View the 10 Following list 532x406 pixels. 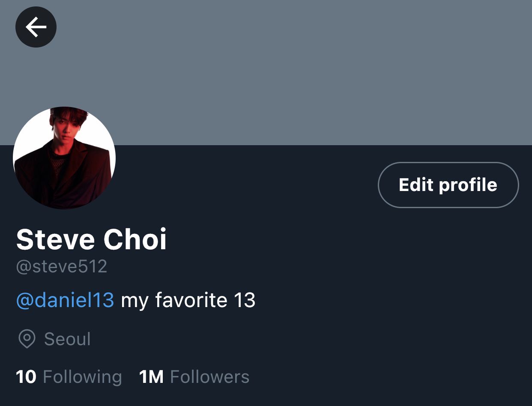point(69,377)
